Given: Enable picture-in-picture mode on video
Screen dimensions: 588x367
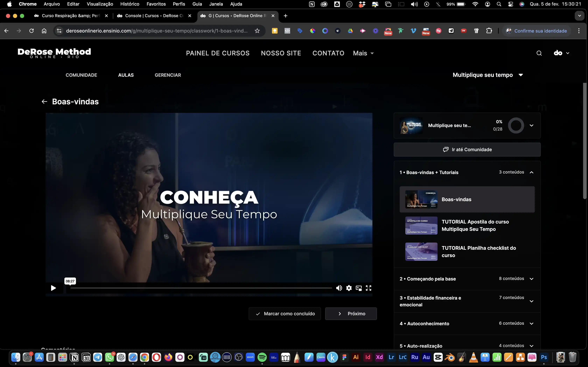Looking at the screenshot, I should click(x=359, y=288).
